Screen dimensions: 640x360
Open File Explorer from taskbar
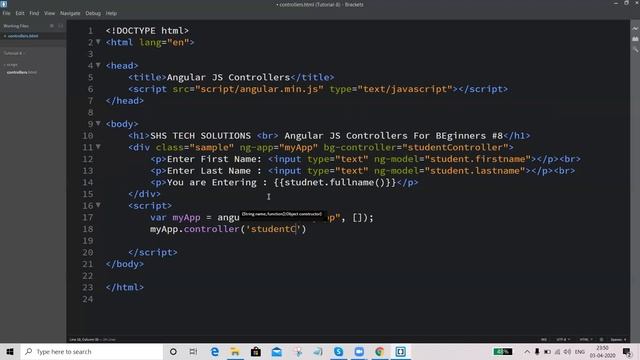[235, 351]
